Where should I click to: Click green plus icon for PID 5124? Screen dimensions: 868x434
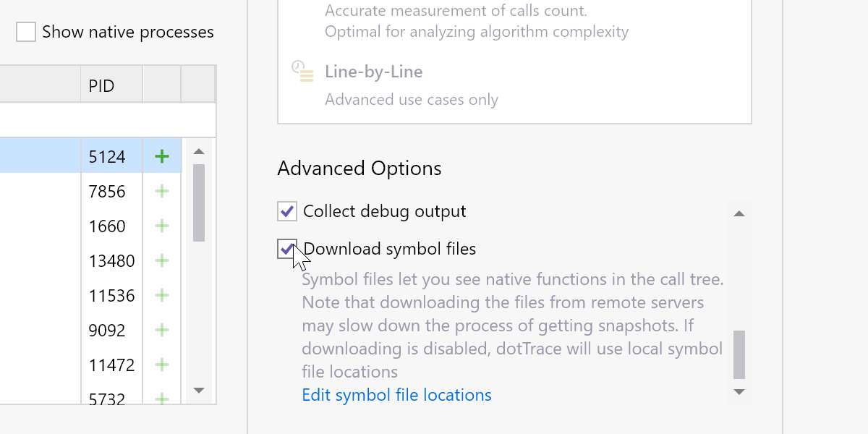(x=162, y=156)
